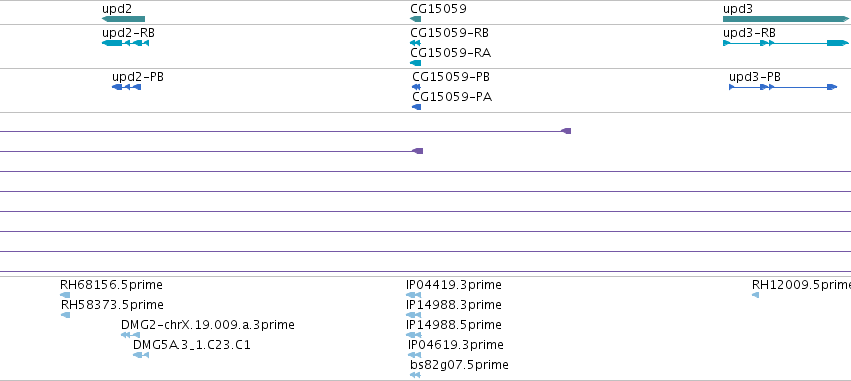
Task: Open the DMG2-chrX.19.009.a.3prime label
Action: click(x=208, y=325)
